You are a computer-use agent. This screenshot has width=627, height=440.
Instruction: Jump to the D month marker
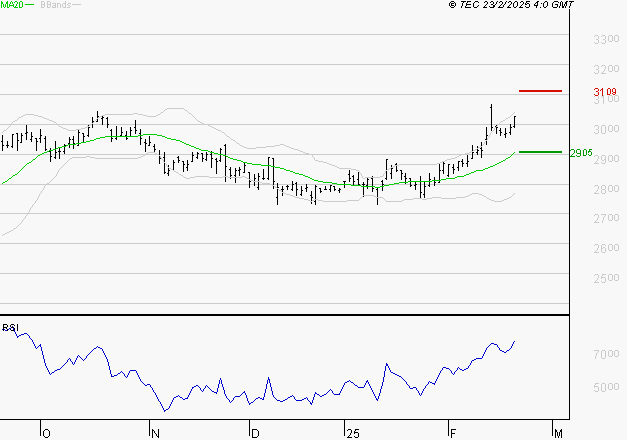pos(256,433)
